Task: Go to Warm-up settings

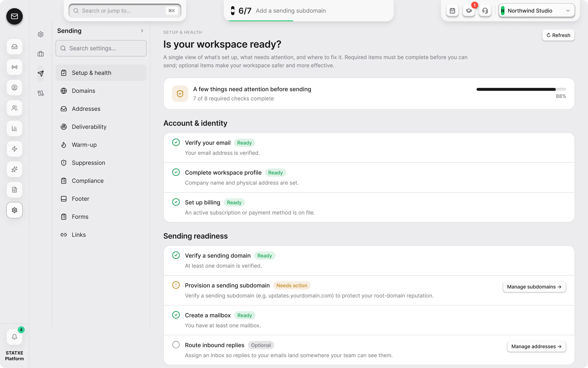Action: [101, 145]
